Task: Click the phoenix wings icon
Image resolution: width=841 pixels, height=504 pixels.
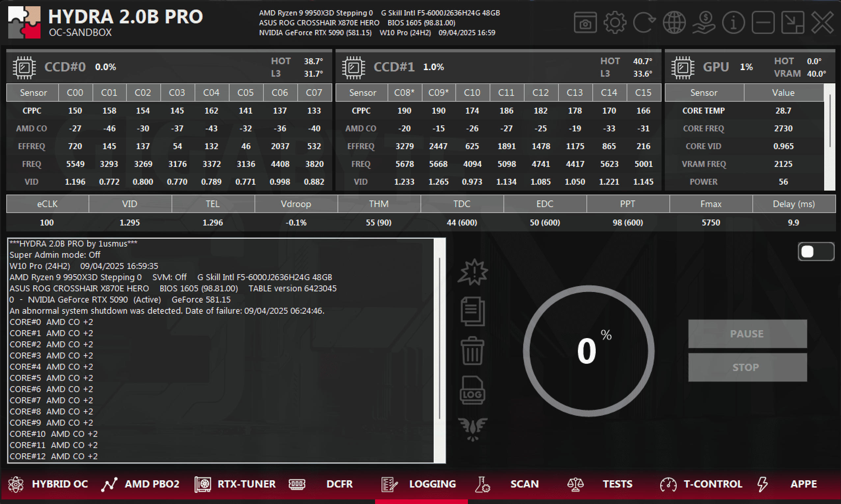Action: click(473, 429)
